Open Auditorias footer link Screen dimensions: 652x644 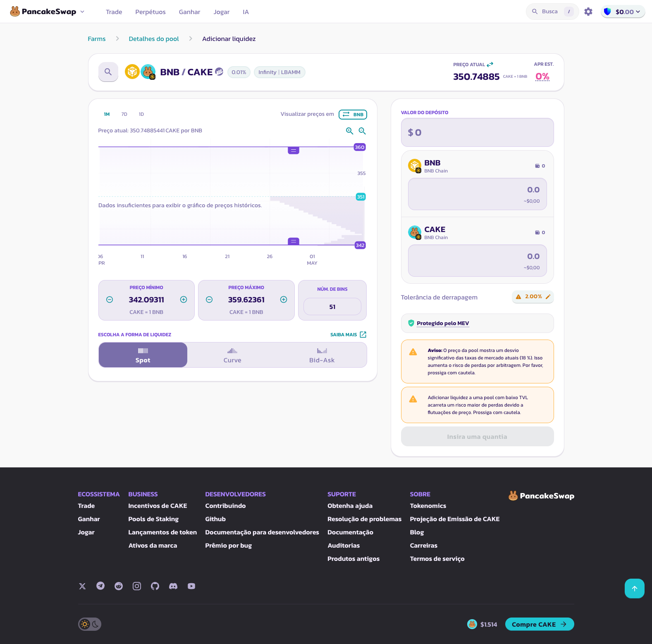click(344, 546)
